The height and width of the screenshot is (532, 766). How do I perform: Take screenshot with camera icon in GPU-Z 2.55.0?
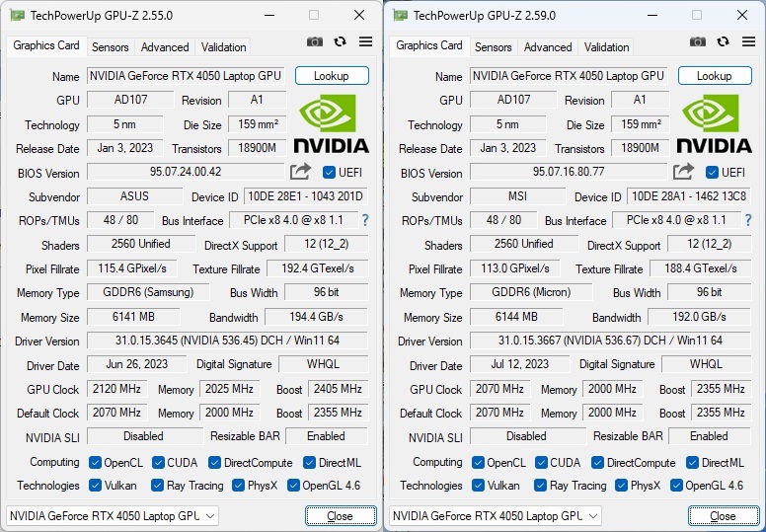pyautogui.click(x=315, y=42)
